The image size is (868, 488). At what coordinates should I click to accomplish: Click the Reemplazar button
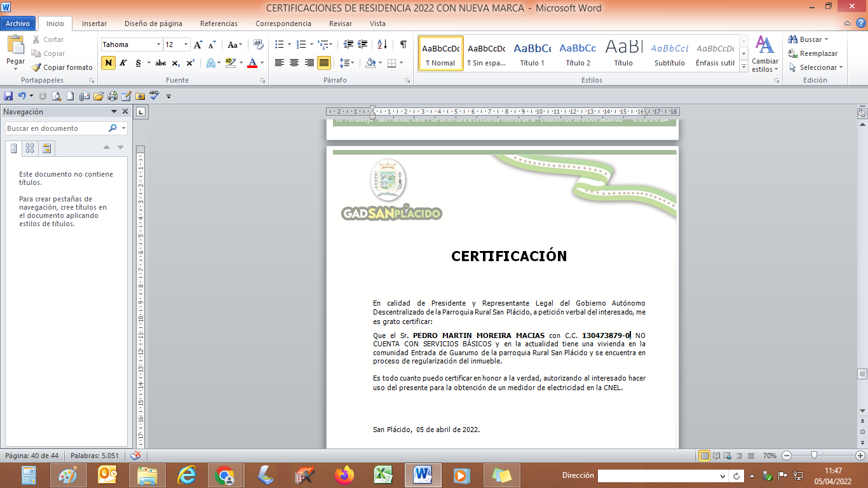pos(818,53)
